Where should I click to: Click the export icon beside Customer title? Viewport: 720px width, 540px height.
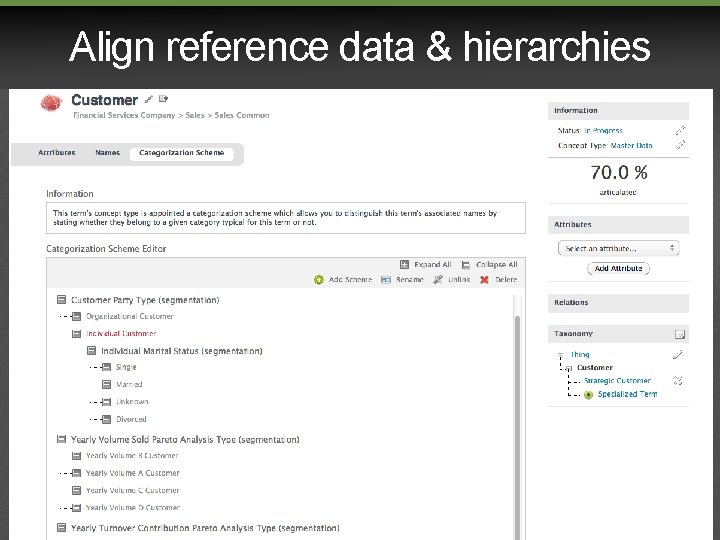(163, 99)
